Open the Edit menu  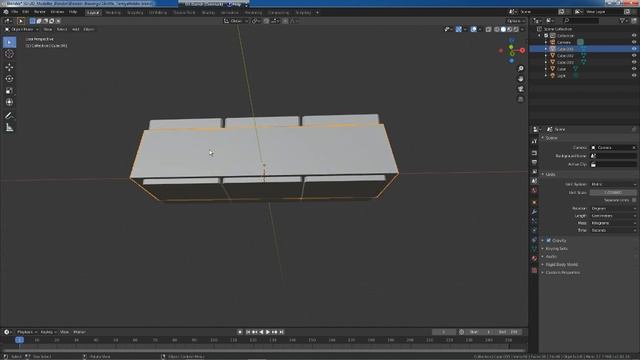click(x=26, y=12)
